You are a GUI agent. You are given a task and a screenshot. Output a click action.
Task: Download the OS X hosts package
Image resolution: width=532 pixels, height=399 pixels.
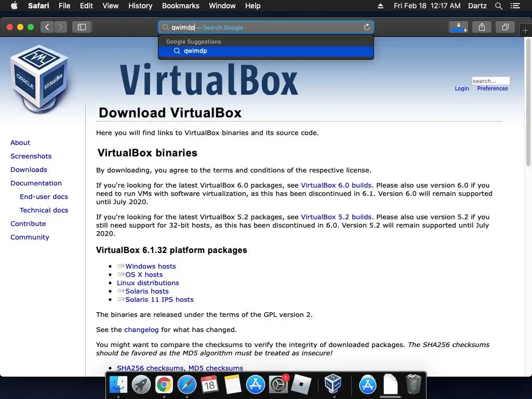[x=144, y=274]
